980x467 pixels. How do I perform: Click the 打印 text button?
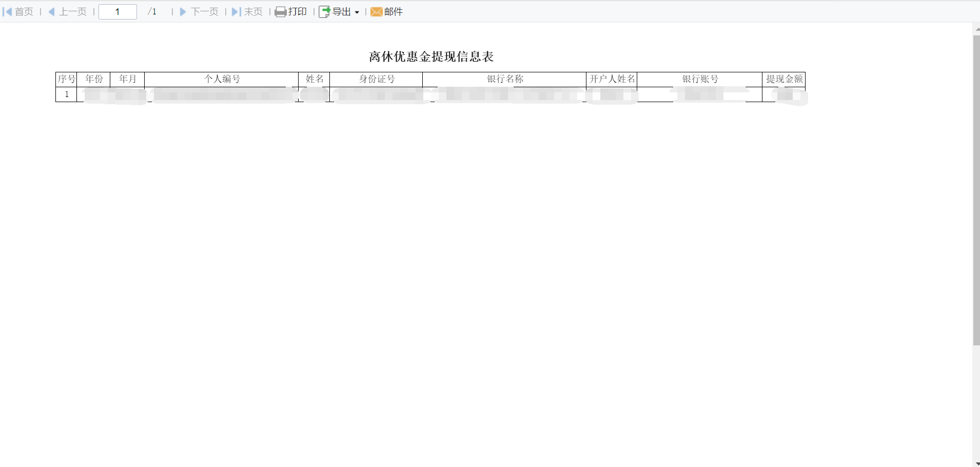click(x=298, y=12)
